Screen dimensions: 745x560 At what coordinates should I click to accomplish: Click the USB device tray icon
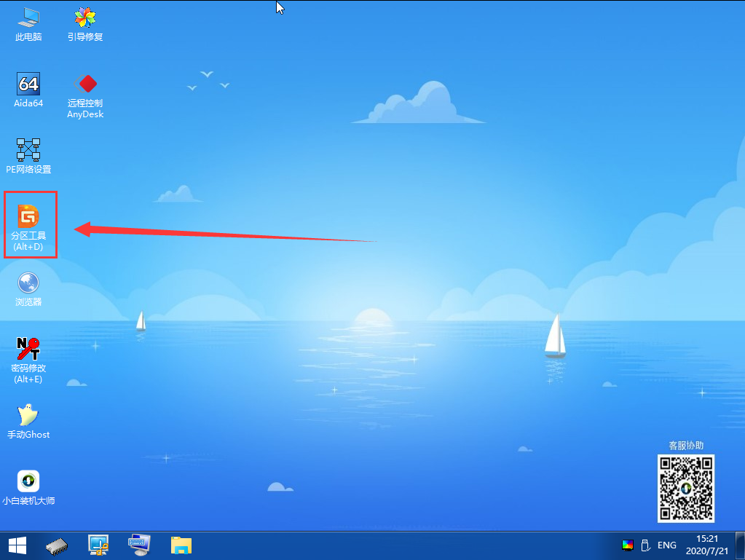click(645, 545)
